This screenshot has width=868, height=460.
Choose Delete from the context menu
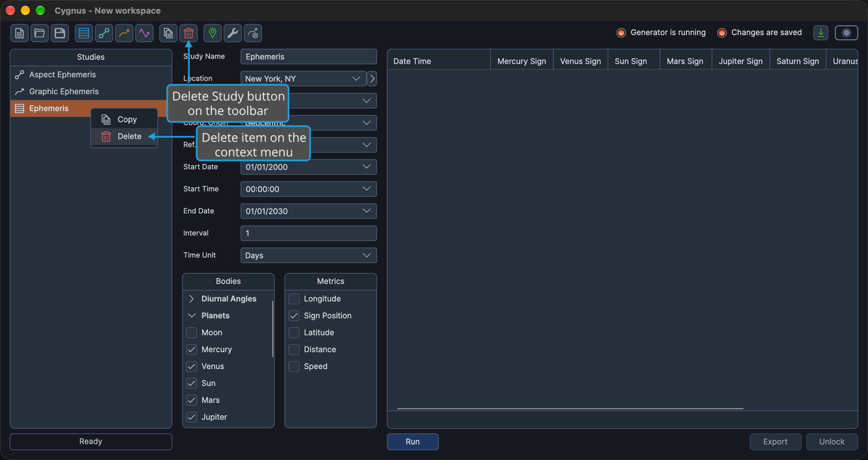(x=124, y=136)
